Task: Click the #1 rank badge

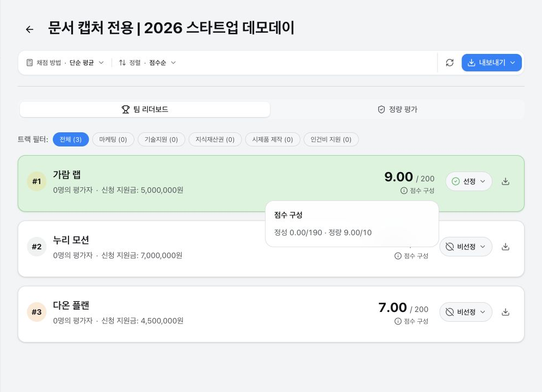Action: tap(36, 181)
